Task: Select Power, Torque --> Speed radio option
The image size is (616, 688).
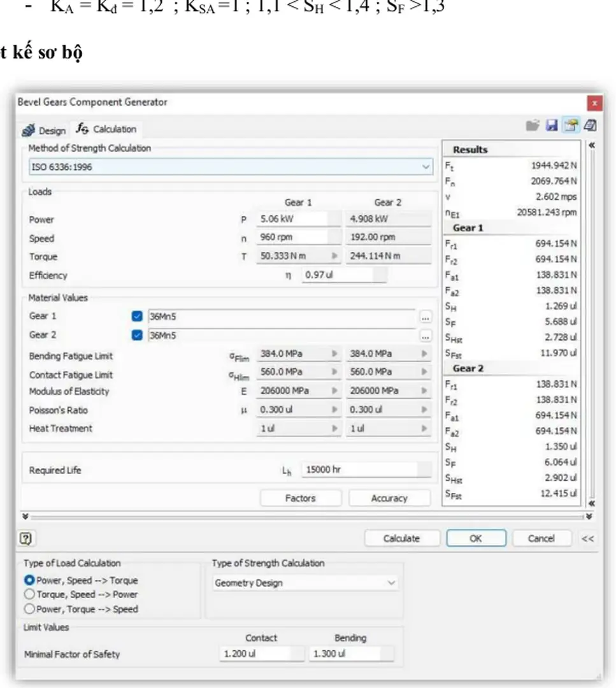Action: pos(29,609)
